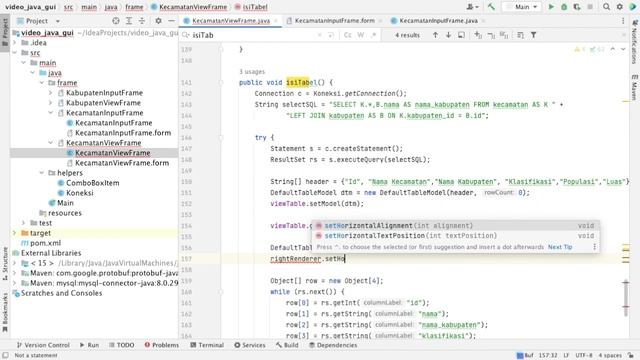Screen dimensions: 640x360
Task: Open the user account icon menu
Action: pyautogui.click(x=473, y=7)
